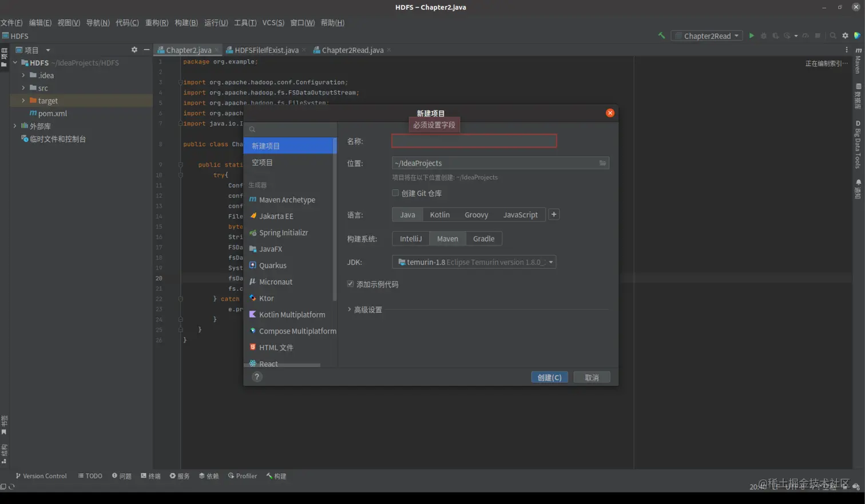This screenshot has width=865, height=504.
Task: Click the Create button in dialog
Action: pos(549,377)
